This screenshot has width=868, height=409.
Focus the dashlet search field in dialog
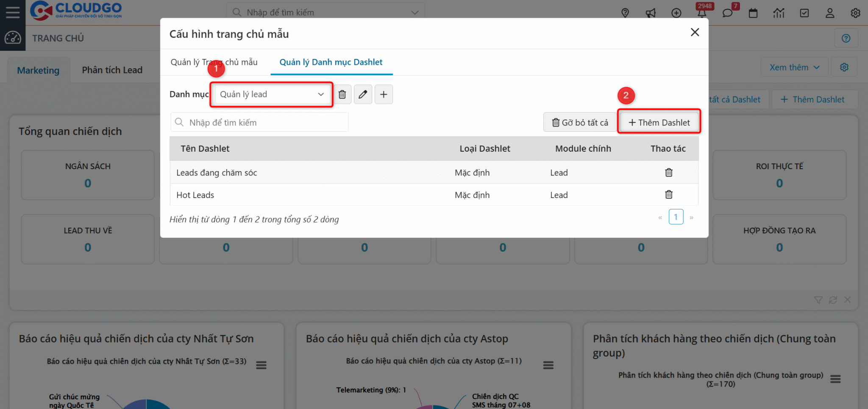click(259, 122)
